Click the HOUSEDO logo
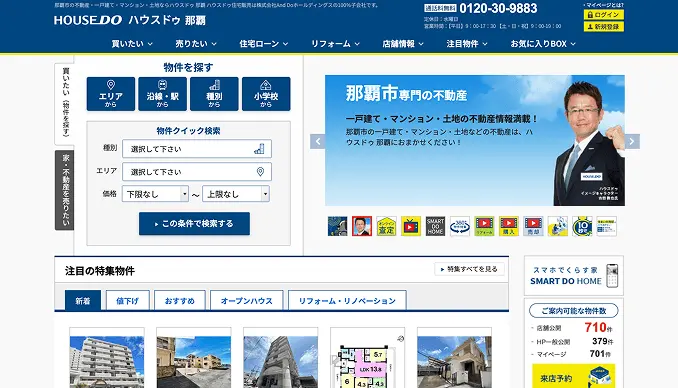This screenshot has width=678, height=388. coord(88,20)
